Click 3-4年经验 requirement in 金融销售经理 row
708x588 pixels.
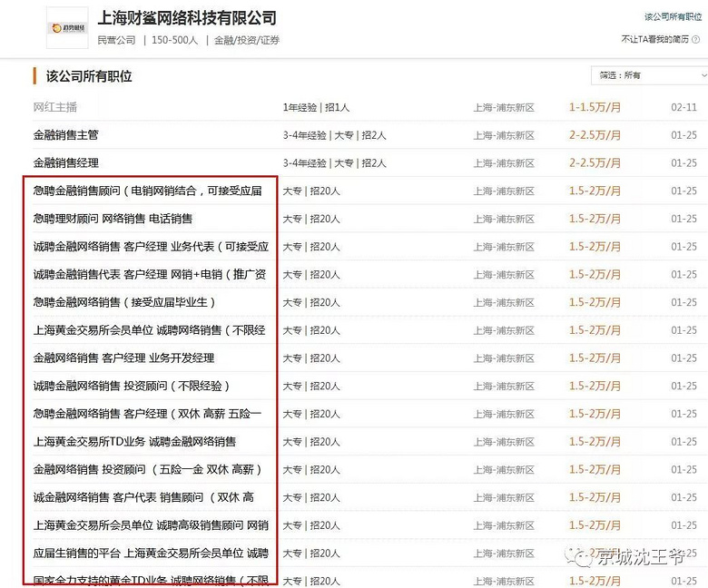(304, 163)
